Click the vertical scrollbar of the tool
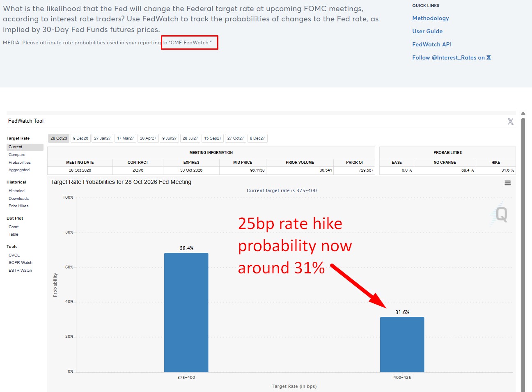Screen dimensions: 532x392 click(523, 254)
